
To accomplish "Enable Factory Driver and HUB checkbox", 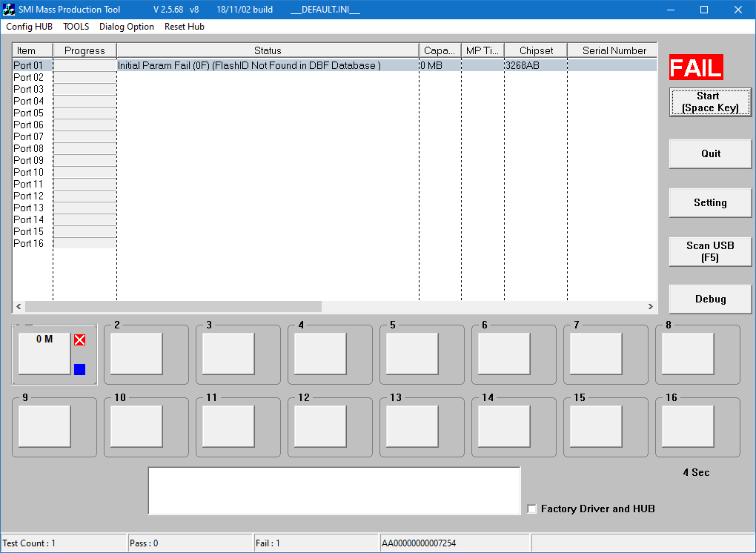I will click(532, 509).
